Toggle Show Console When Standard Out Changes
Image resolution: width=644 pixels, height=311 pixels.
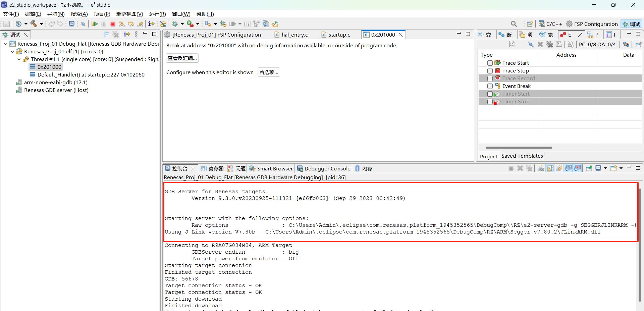(568, 168)
